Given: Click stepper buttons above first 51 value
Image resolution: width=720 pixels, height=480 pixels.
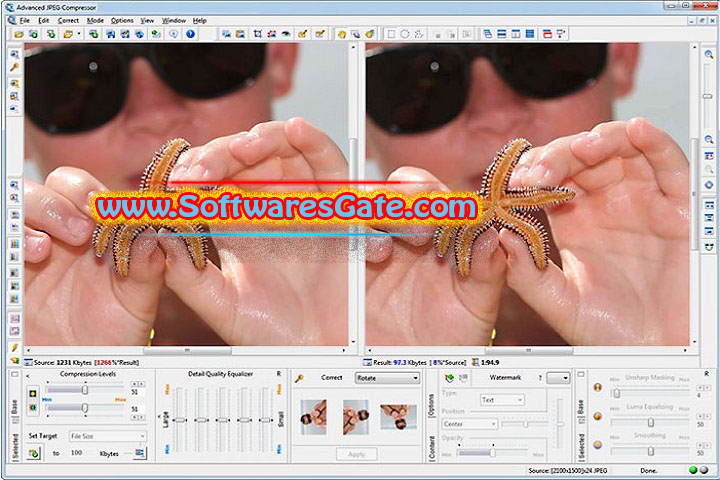Looking at the screenshot, I should 138,384.
